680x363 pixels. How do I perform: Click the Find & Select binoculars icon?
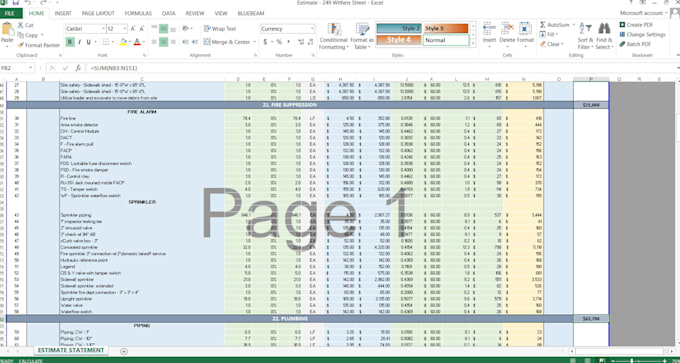click(604, 29)
